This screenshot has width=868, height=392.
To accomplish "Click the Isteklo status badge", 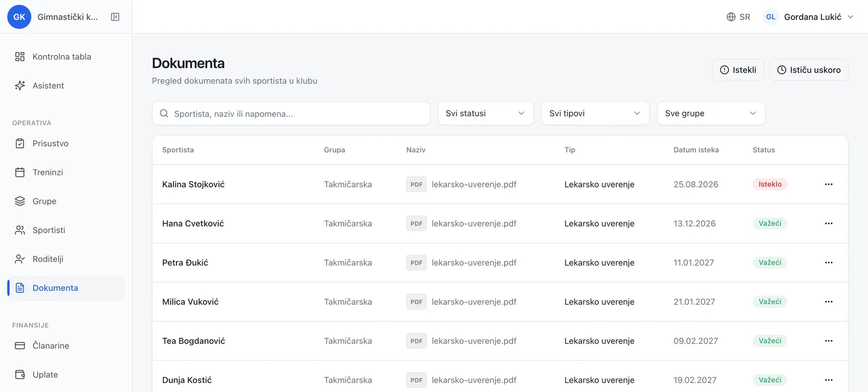I will pyautogui.click(x=770, y=184).
